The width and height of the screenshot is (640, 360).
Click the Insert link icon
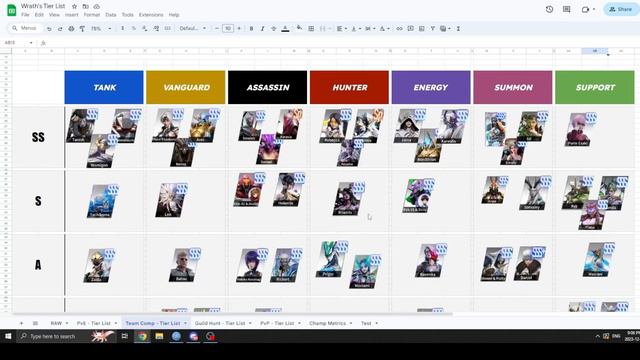coord(399,29)
